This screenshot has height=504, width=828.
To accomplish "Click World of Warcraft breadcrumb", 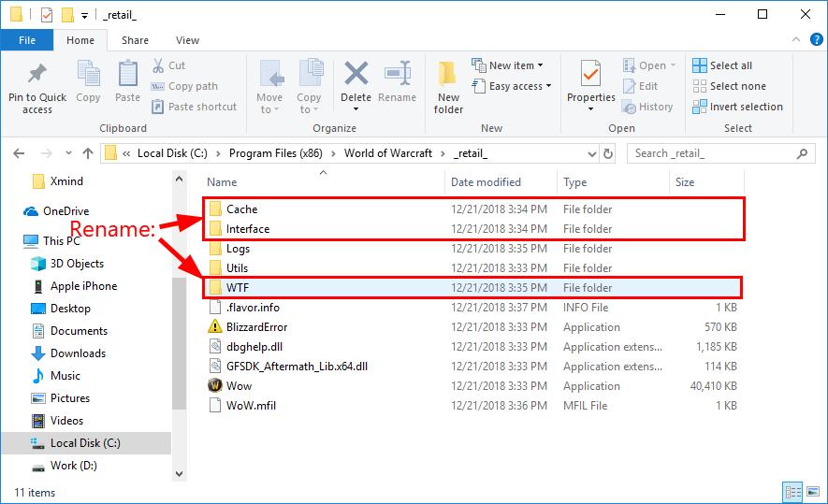I will click(x=388, y=153).
